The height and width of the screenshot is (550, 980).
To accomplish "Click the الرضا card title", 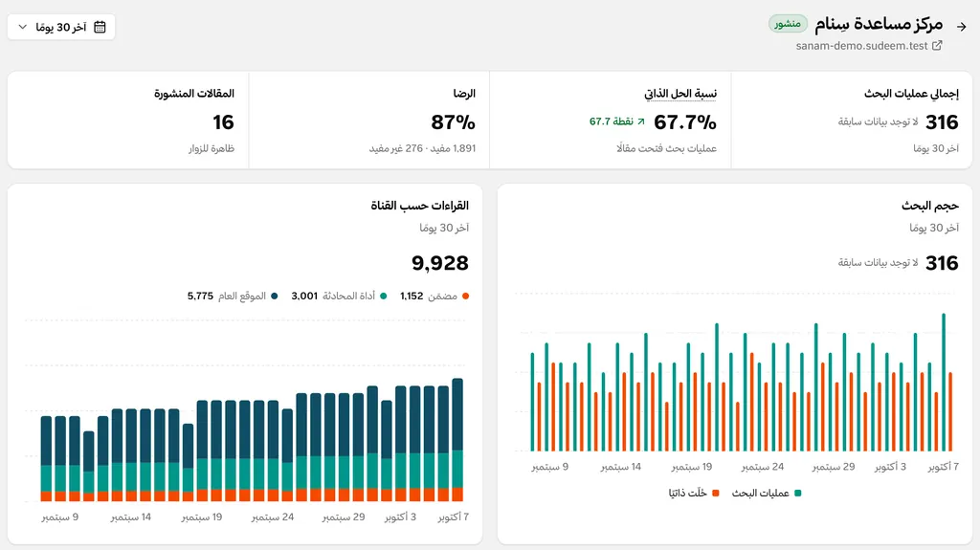I will pos(464,94).
